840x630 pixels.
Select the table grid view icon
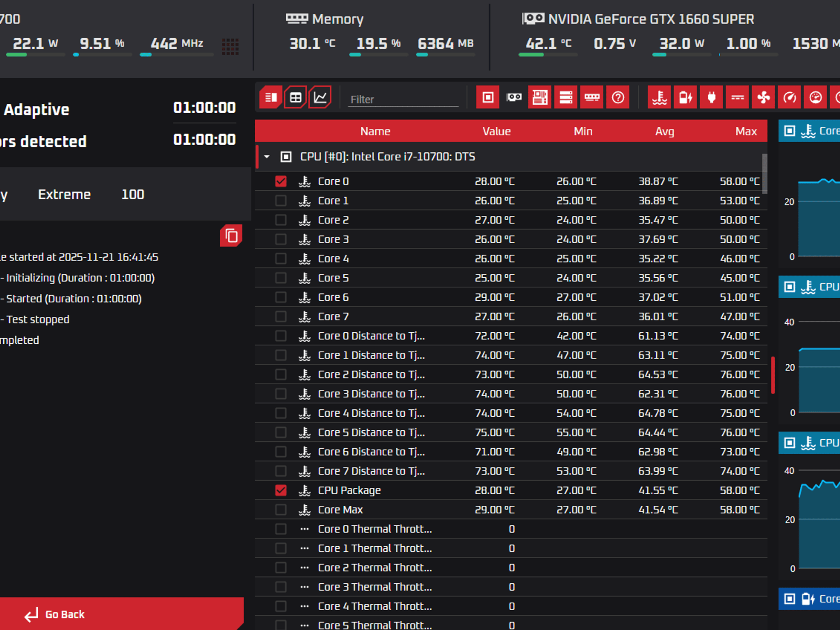(295, 97)
